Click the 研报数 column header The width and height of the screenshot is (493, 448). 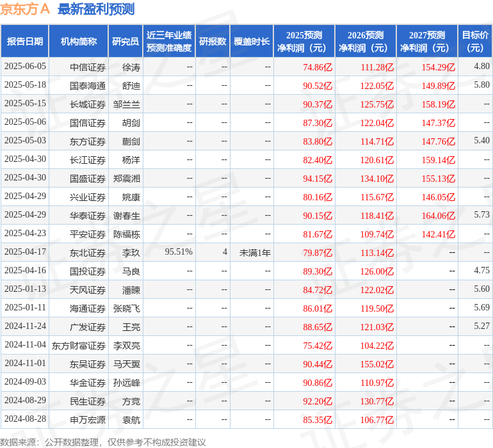pyautogui.click(x=213, y=41)
